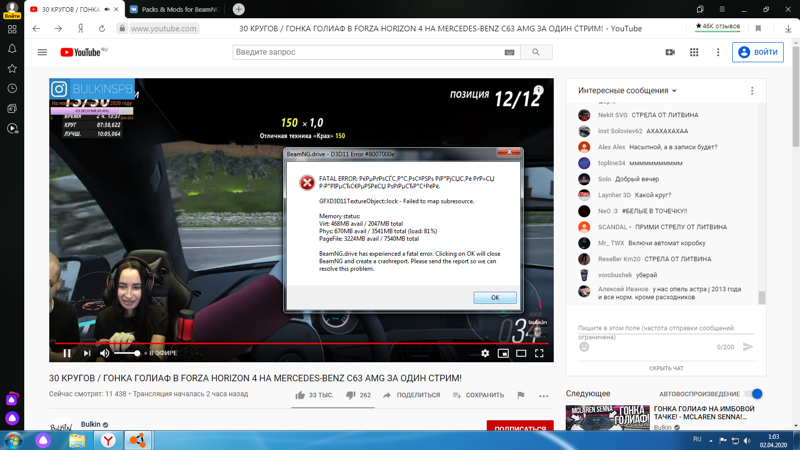The width and height of the screenshot is (800, 450).
Task: Pause the video playback
Action: [x=67, y=353]
